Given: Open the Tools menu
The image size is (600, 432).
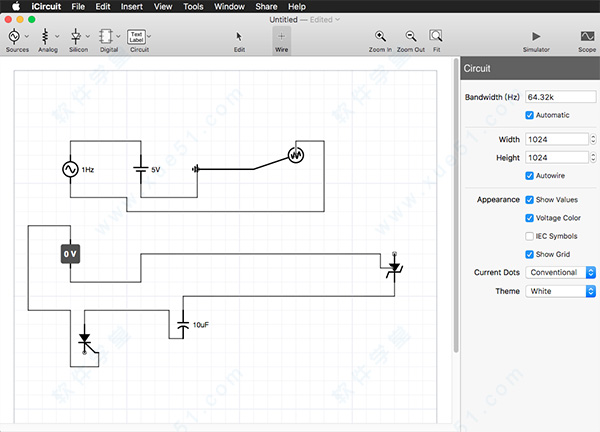Looking at the screenshot, I should point(193,7).
